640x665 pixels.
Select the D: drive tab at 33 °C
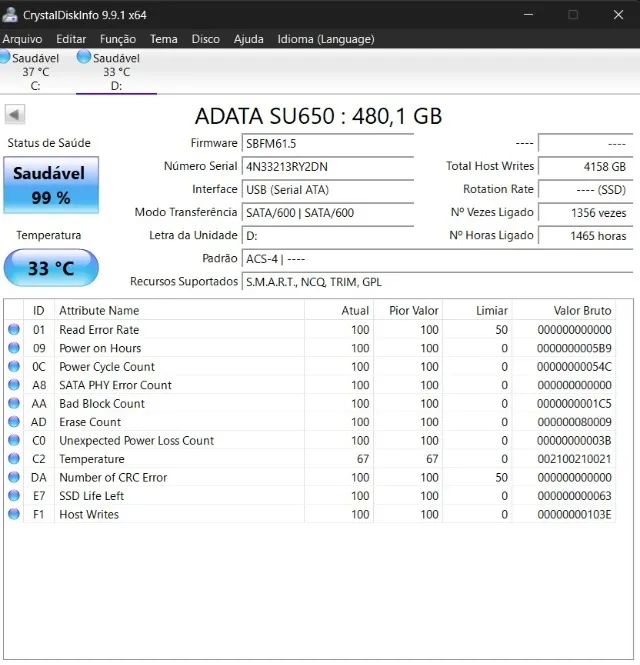[116, 71]
